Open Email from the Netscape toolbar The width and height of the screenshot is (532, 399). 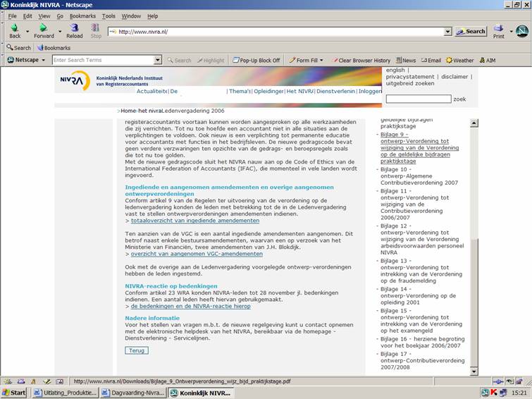point(431,60)
